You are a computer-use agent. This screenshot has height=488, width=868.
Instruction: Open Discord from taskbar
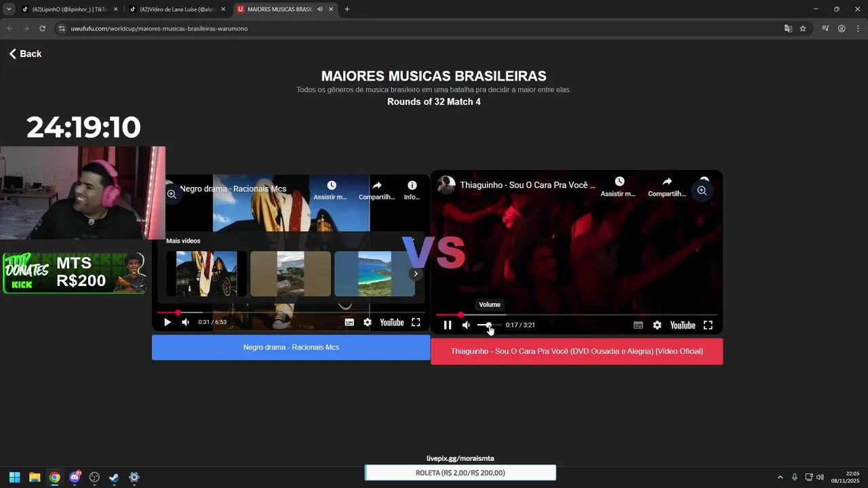tap(75, 477)
